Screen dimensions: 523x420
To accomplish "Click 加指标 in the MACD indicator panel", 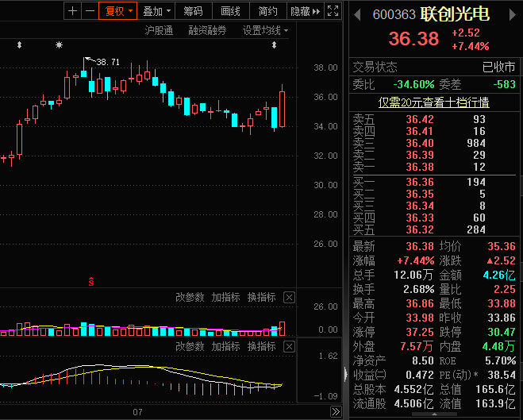I will pos(225,347).
